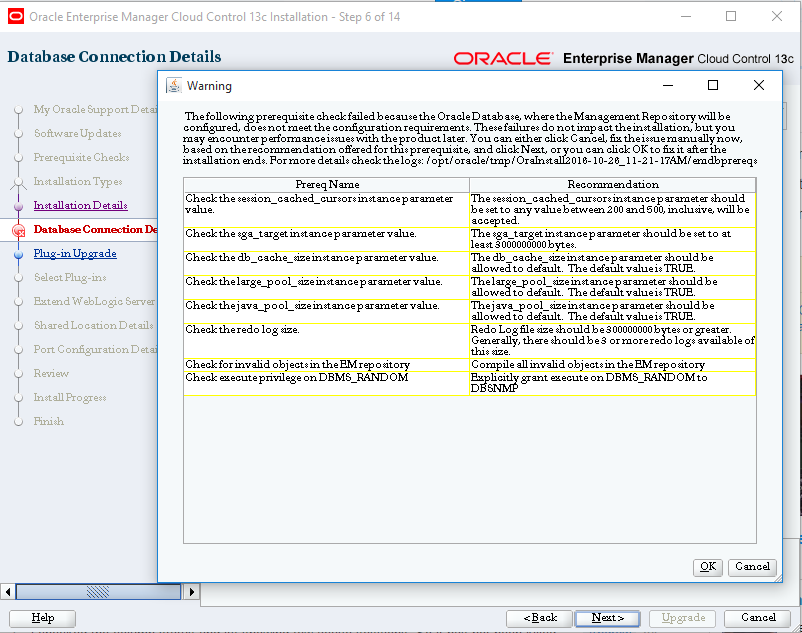Viewport: 802px width, 633px height.
Task: Click the Plug-in Upgrade step bullet icon
Action: [x=19, y=253]
